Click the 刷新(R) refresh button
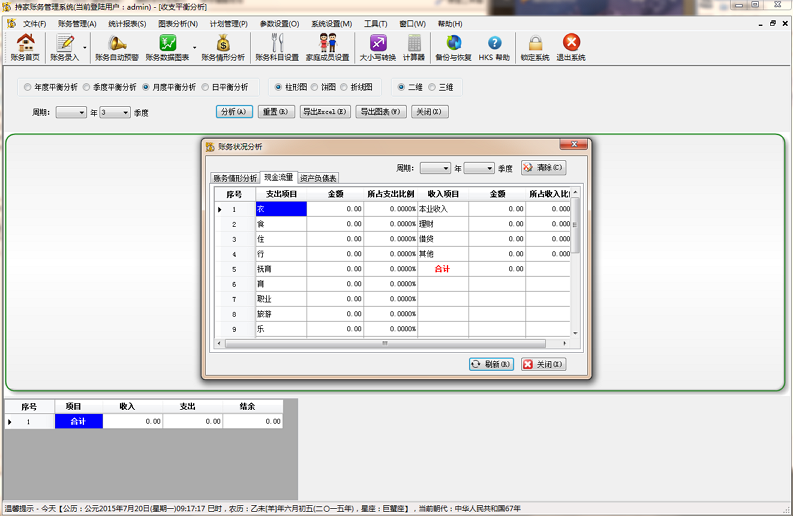 (492, 364)
